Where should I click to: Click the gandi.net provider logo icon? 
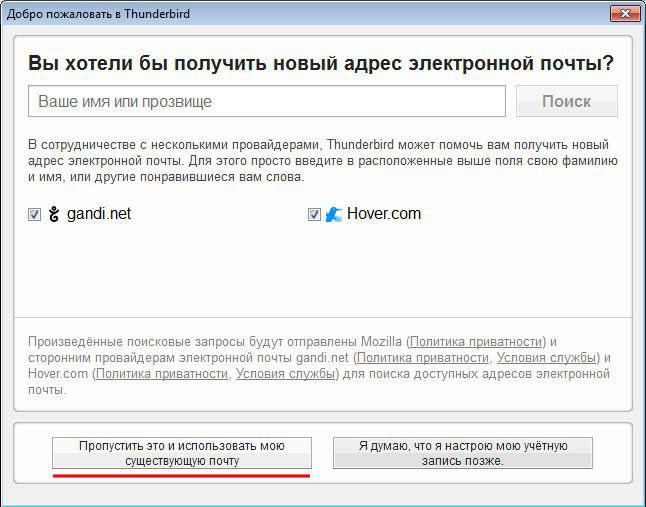pos(54,214)
